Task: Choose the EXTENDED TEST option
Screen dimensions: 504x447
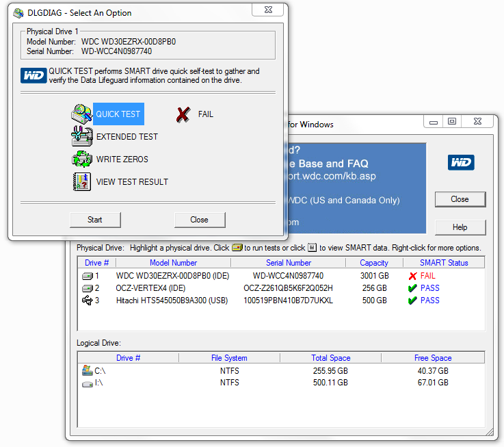Action: coord(127,137)
